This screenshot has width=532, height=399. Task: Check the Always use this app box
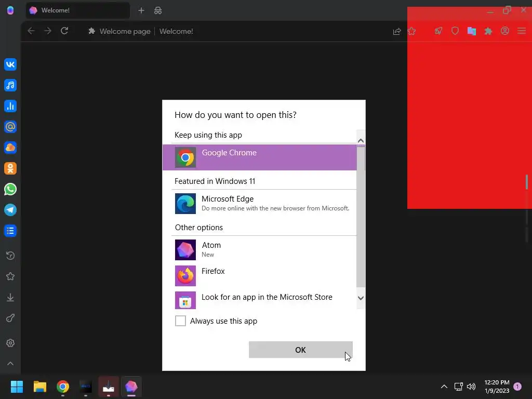click(180, 321)
